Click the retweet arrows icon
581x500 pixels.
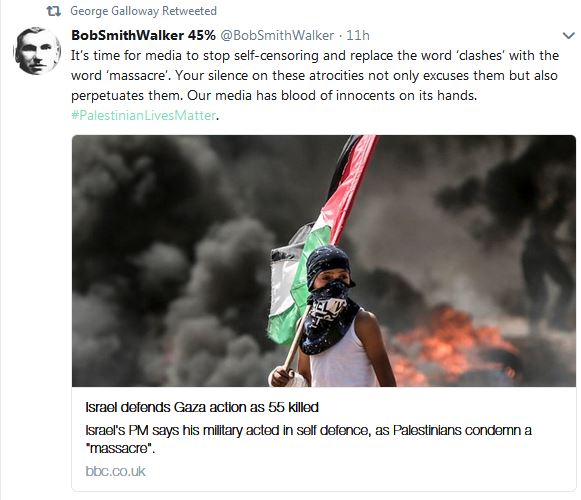[53, 11]
